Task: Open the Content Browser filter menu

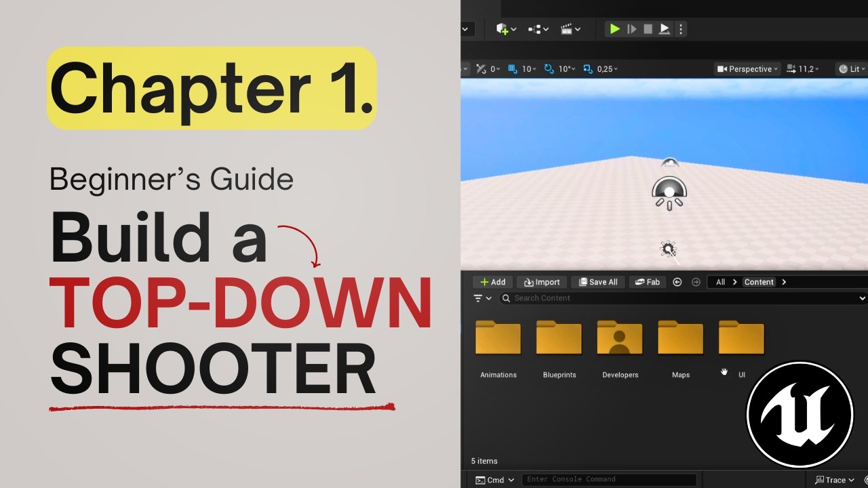Action: click(x=482, y=298)
